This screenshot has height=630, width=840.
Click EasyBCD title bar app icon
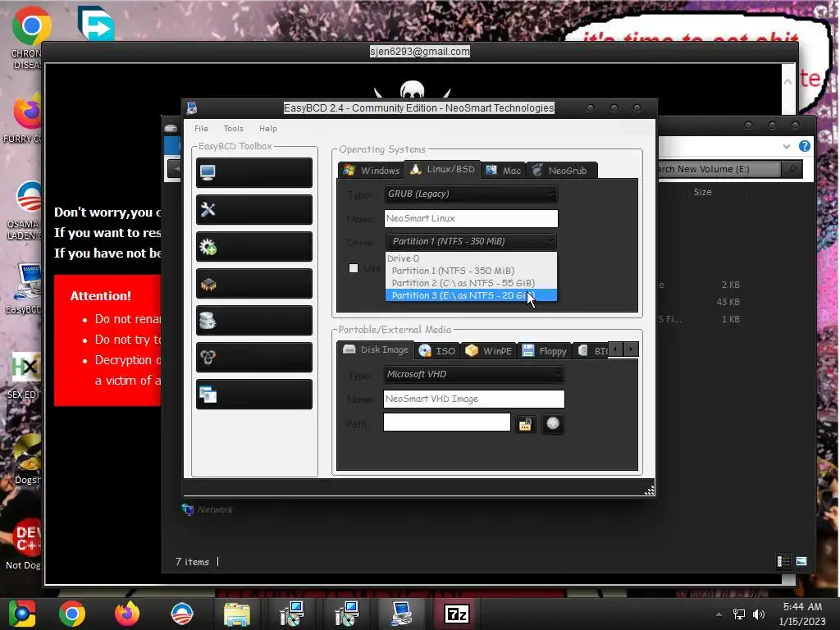192,108
